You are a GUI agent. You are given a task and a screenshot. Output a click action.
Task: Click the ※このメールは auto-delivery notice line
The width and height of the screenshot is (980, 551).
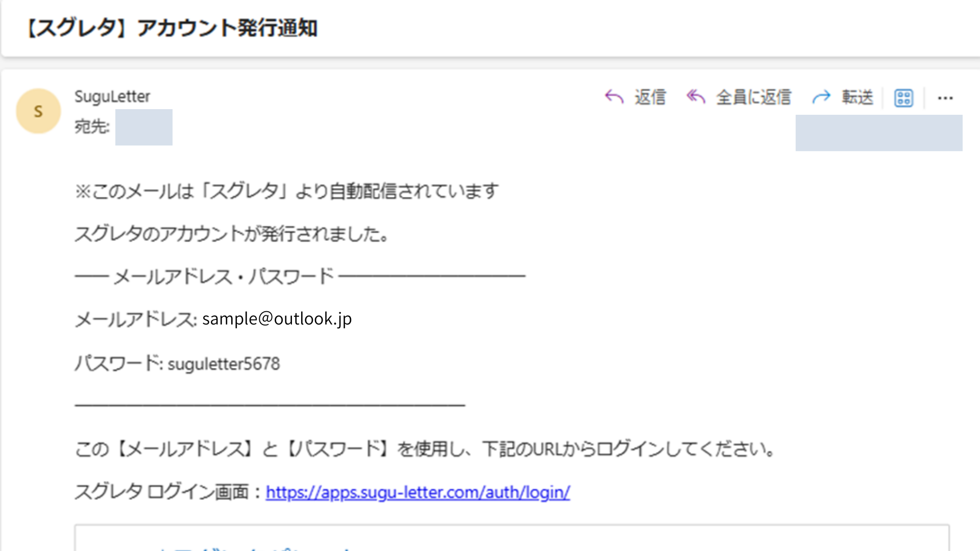286,191
